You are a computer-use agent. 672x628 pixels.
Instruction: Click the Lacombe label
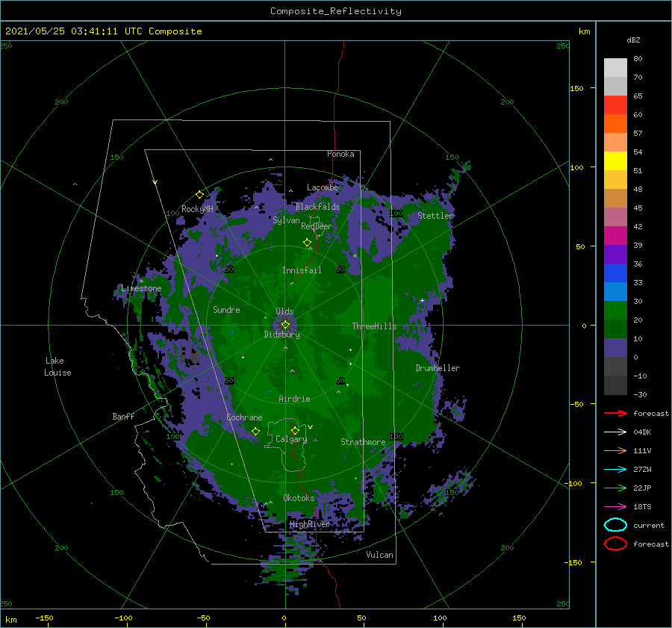pos(323,187)
